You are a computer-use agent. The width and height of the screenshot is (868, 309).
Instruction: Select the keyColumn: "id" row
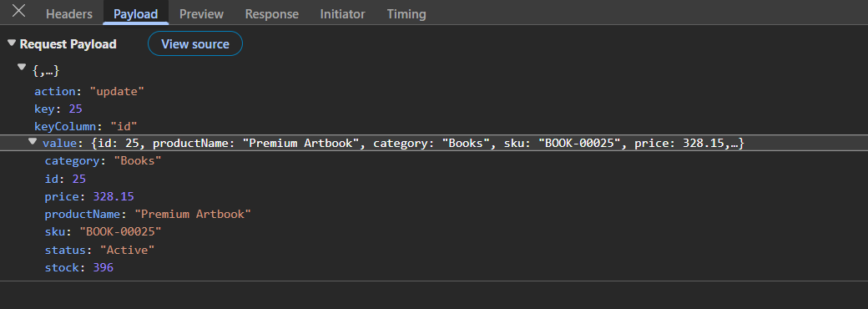point(86,126)
